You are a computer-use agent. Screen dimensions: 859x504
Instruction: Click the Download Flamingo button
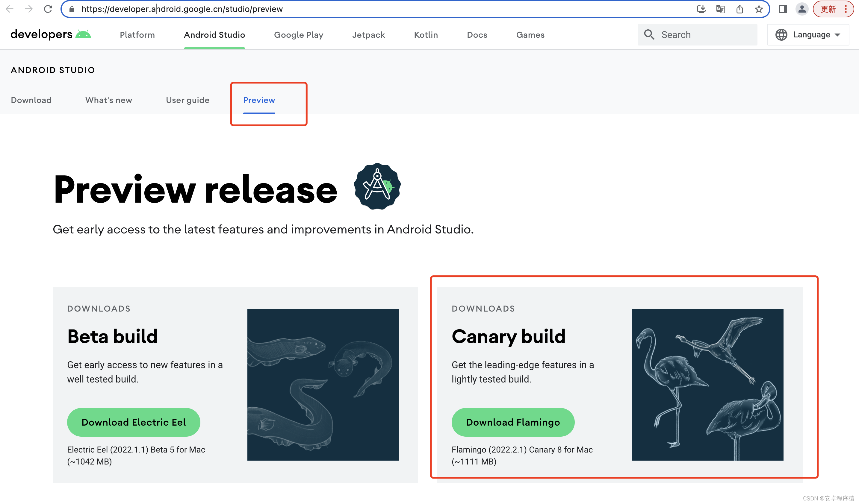click(513, 422)
